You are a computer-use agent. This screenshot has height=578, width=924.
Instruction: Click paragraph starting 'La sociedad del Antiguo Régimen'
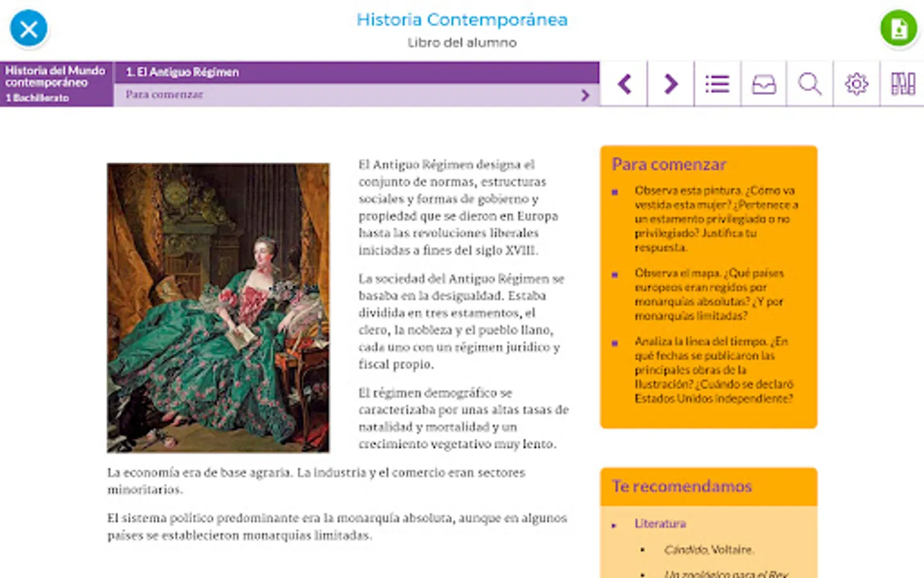click(461, 321)
